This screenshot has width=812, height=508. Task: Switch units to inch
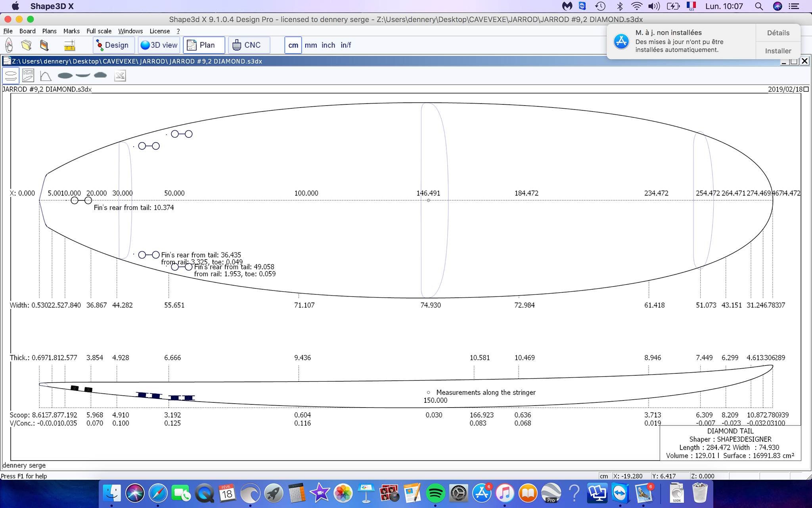click(x=328, y=45)
